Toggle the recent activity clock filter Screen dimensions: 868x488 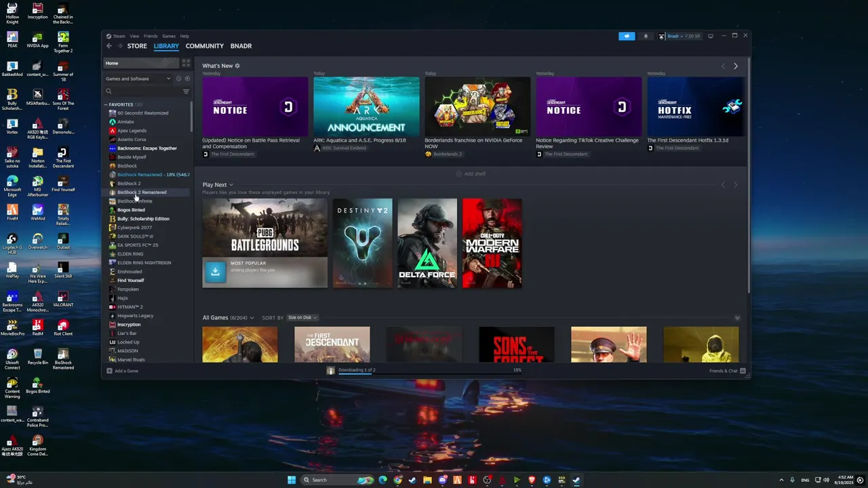pos(178,79)
